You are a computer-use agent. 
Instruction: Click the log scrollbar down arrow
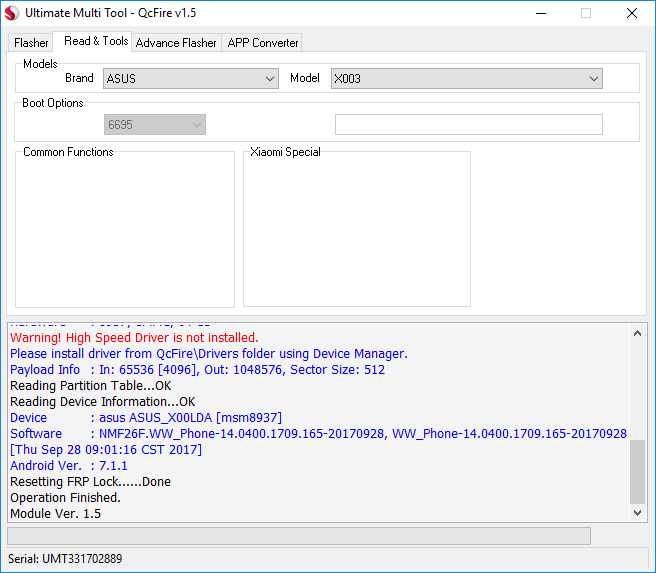point(637,513)
